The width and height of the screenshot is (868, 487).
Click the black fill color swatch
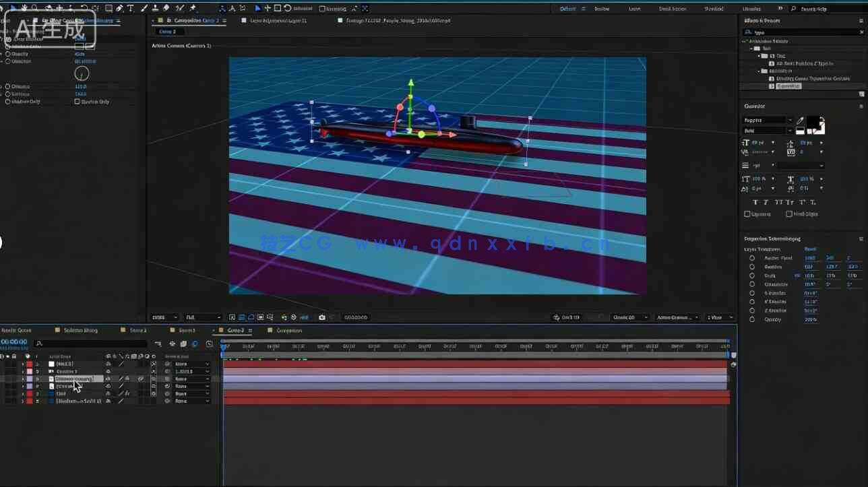813,123
